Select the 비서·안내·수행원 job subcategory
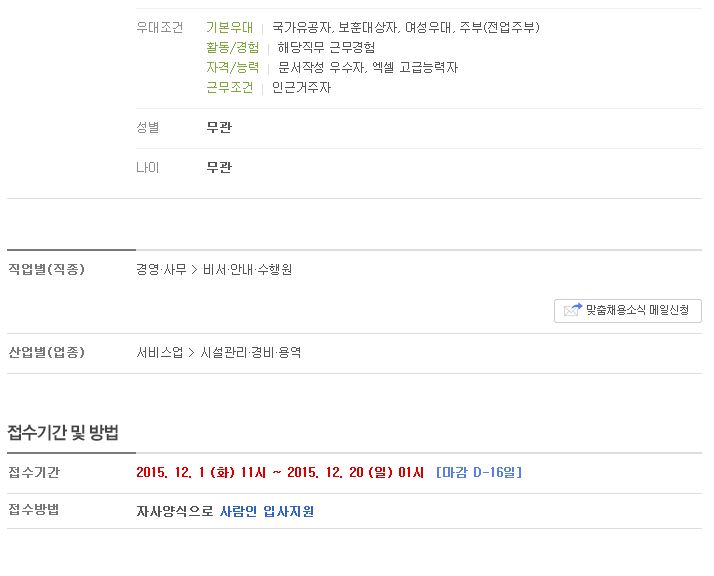The image size is (714, 576). pos(247,270)
